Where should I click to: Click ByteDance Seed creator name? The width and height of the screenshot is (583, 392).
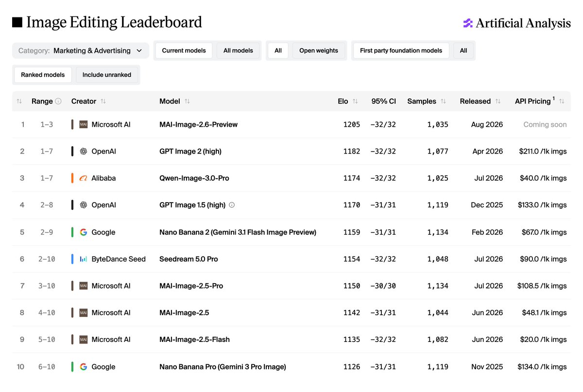coord(119,259)
